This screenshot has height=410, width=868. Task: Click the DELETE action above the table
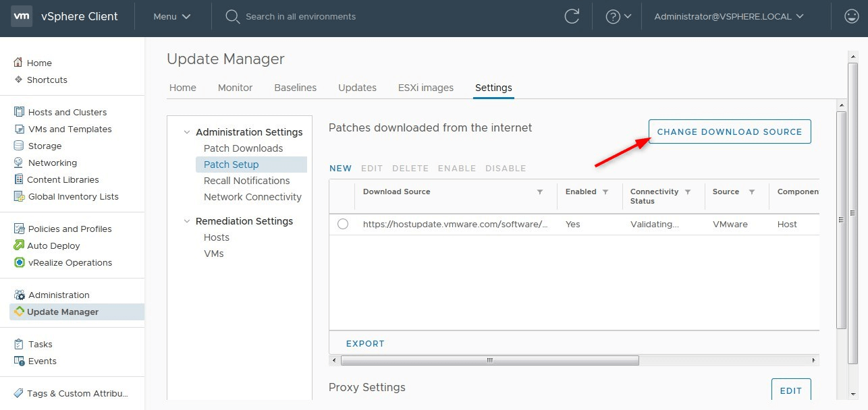click(410, 169)
